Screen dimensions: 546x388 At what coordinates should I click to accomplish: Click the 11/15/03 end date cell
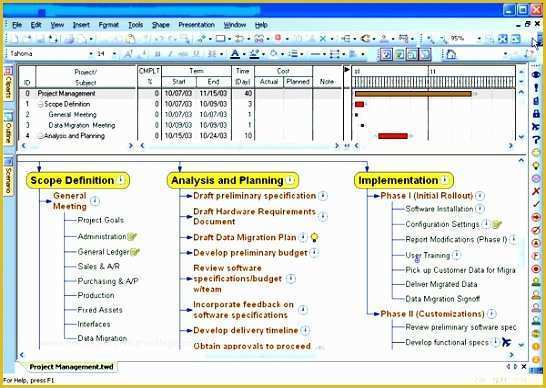213,93
